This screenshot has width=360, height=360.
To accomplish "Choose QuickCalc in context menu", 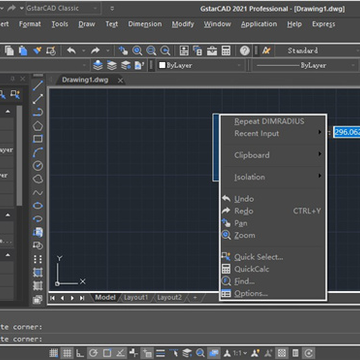I will (273, 269).
